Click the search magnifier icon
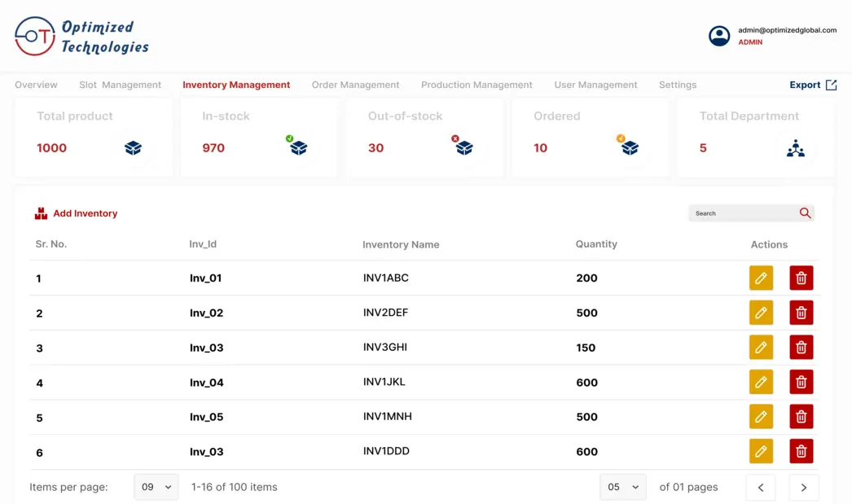The width and height of the screenshot is (852, 504). point(805,213)
